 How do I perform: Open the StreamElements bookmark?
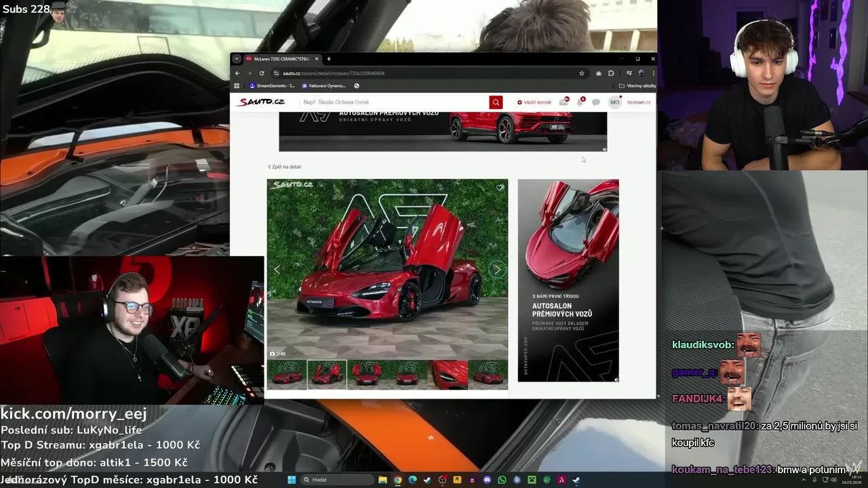click(x=272, y=86)
